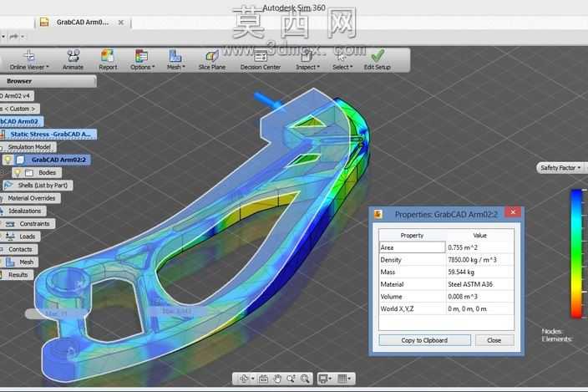Click the Loads icon in browser

tap(10, 237)
